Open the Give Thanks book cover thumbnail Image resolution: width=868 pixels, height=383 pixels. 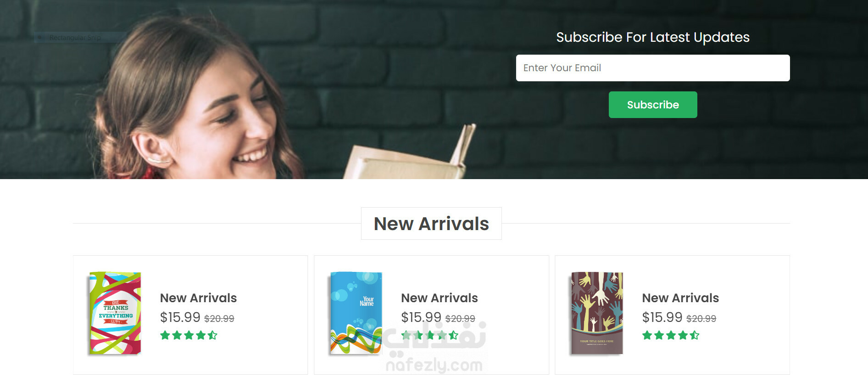click(x=115, y=314)
